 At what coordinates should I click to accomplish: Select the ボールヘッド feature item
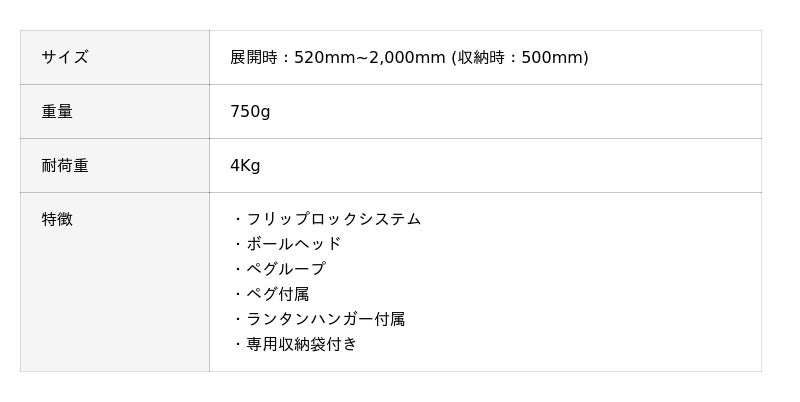[293, 244]
